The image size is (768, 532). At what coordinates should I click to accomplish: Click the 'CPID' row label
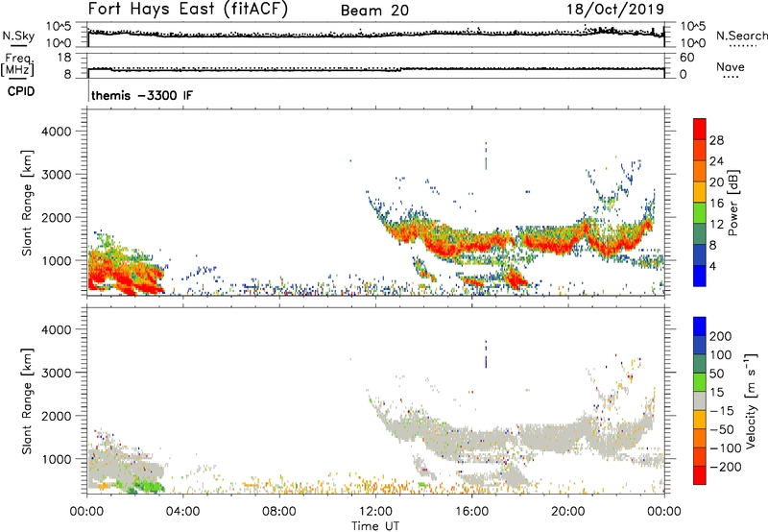(21, 91)
